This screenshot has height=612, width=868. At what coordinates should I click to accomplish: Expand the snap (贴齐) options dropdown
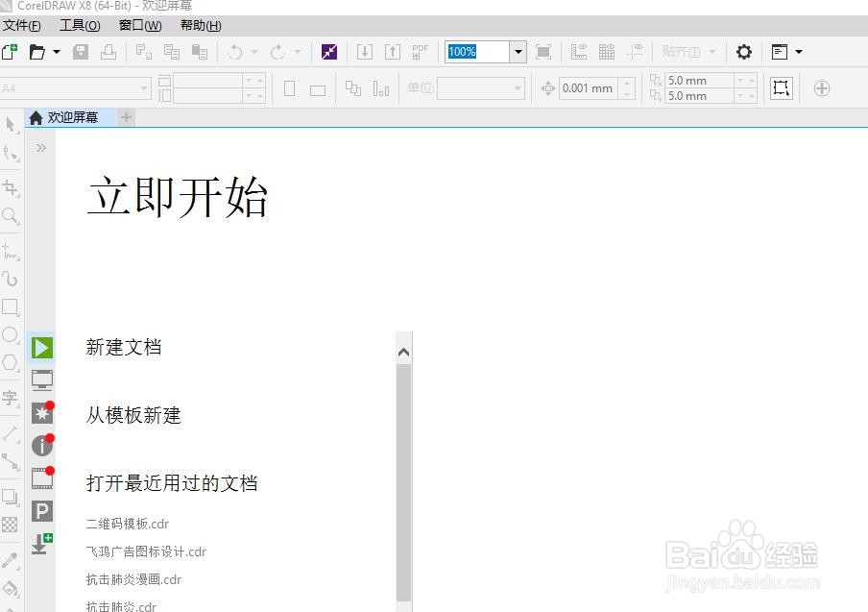[x=710, y=52]
